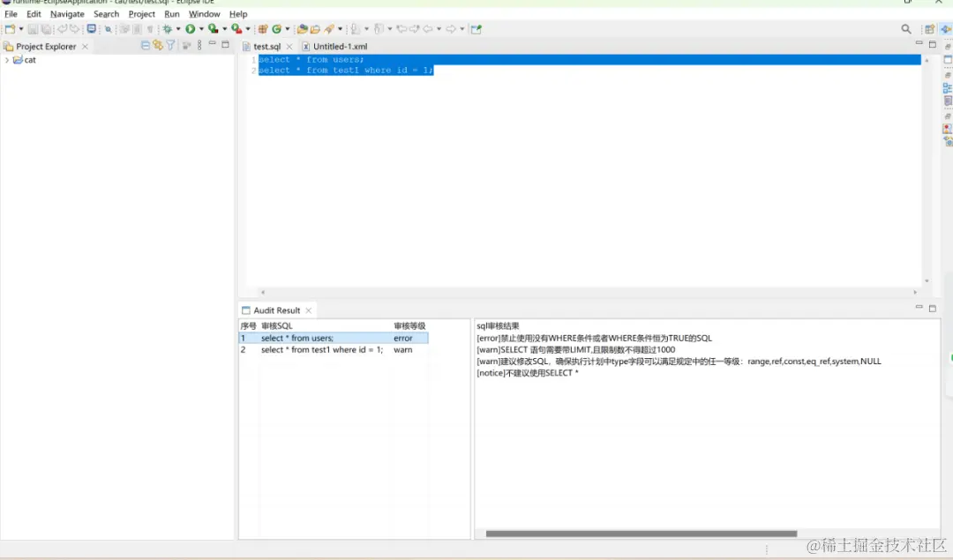Viewport: 953px width, 560px height.
Task: Click the green Run button
Action: point(191,28)
